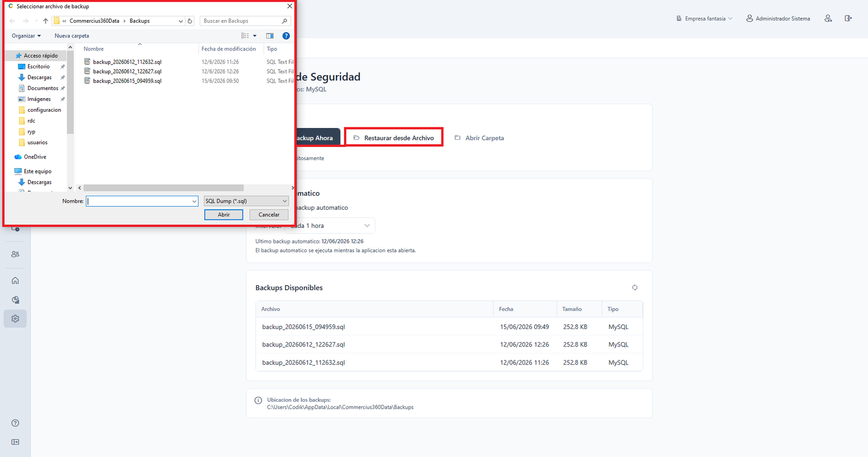Refresh the Backups Disponibles list
This screenshot has height=457, width=868.
(635, 287)
